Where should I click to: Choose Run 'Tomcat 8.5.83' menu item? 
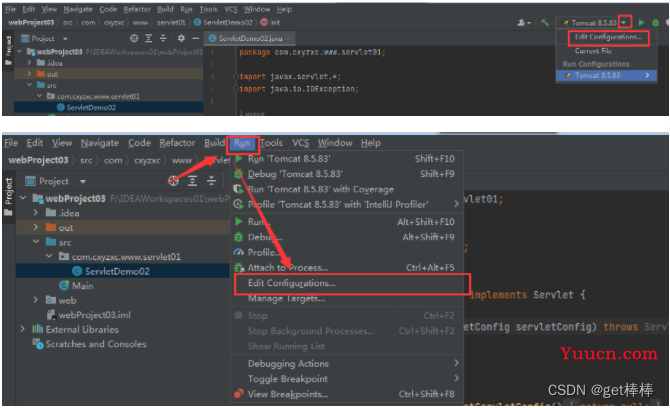coord(347,159)
